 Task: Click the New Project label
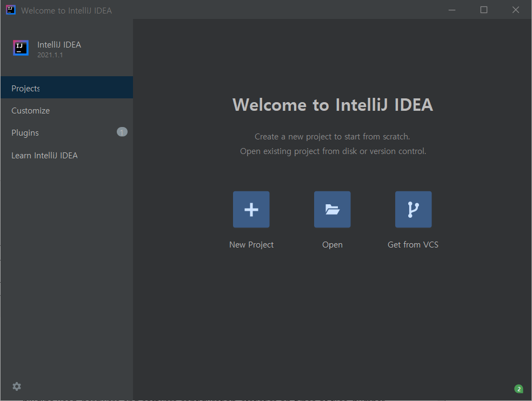251,245
